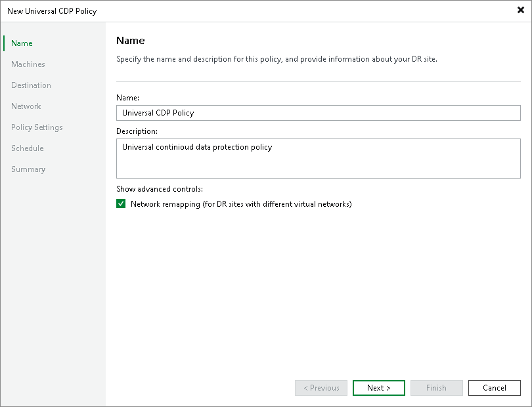This screenshot has height=407, width=532.
Task: Click the Description text area
Action: pyautogui.click(x=318, y=158)
